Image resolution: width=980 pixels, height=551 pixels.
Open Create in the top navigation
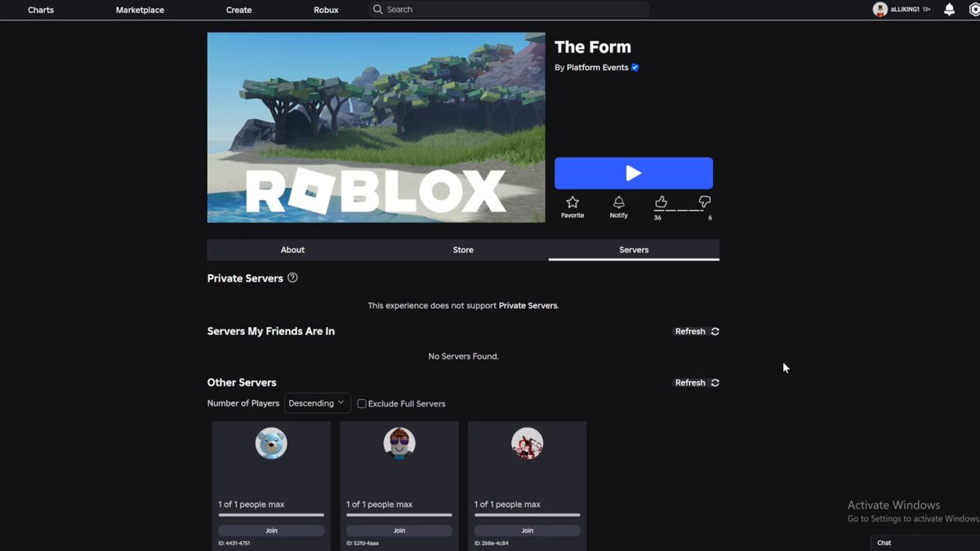(238, 10)
